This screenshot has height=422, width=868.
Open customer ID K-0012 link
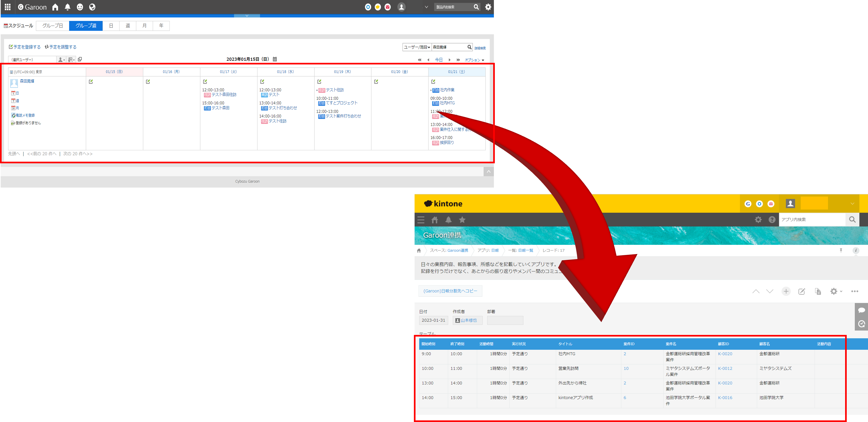[725, 368]
